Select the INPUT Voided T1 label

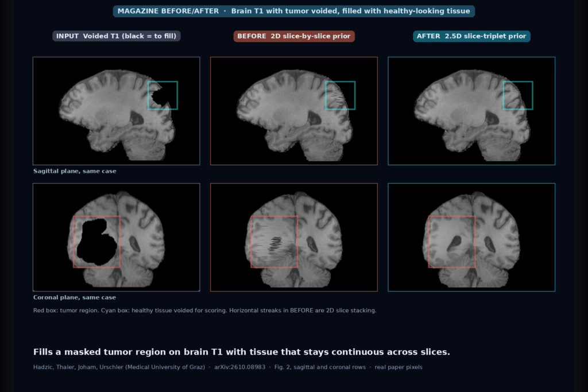point(116,36)
